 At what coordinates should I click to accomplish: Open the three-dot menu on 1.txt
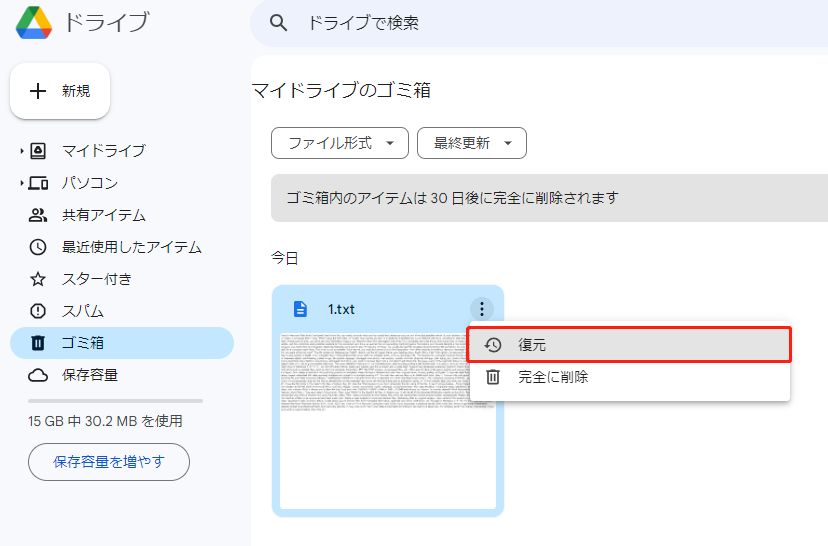click(482, 309)
